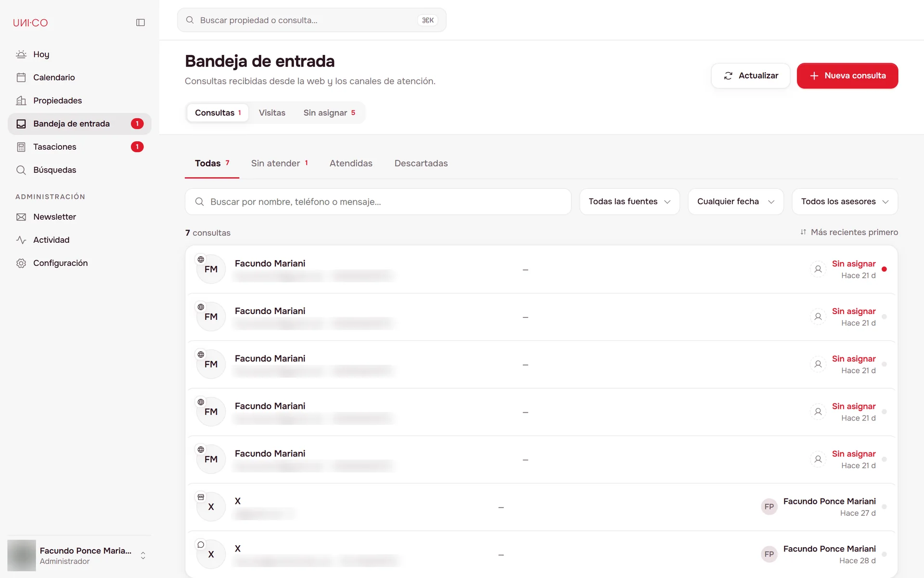Click the Actividad pulse icon
Image resolution: width=924 pixels, height=578 pixels.
pyautogui.click(x=21, y=240)
